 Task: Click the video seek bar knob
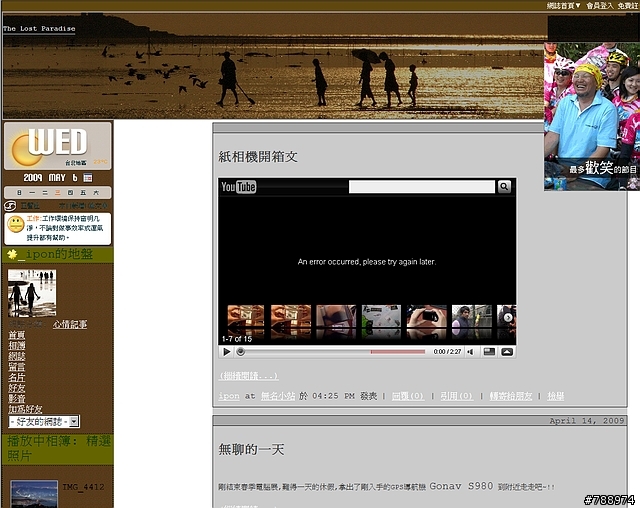(x=241, y=352)
